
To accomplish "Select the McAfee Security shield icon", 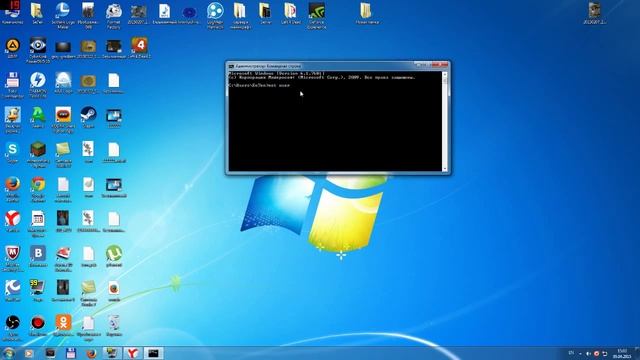I will point(13,253).
